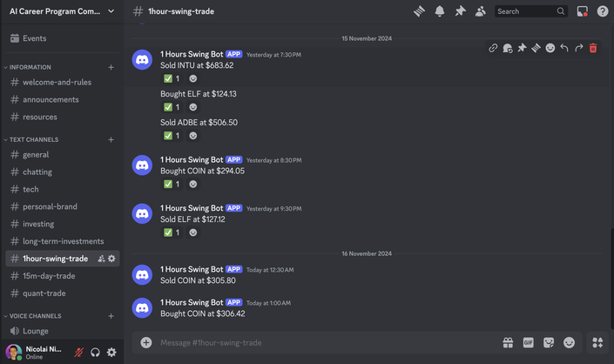Delete the hovered message via trash icon
The image size is (614, 364).
click(x=593, y=48)
